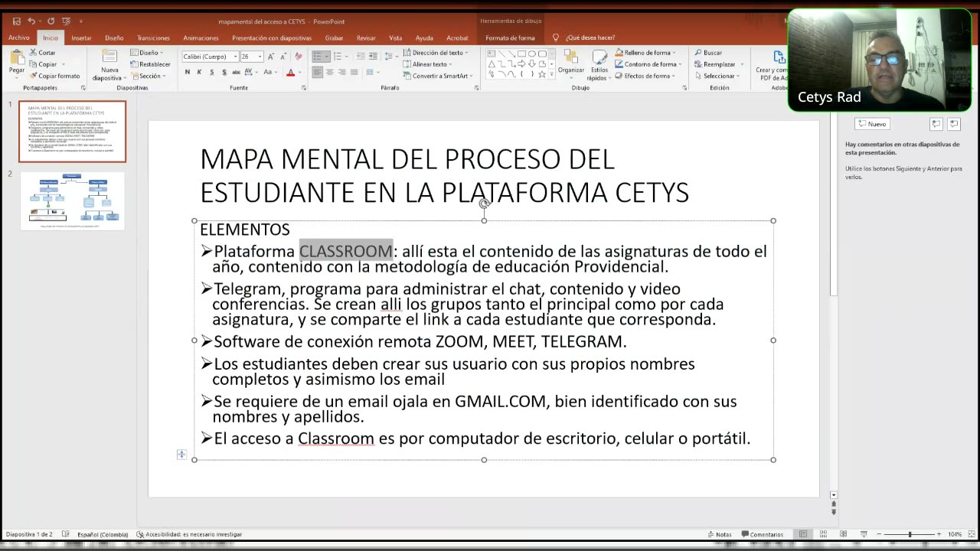Center align the paragraph
This screenshot has height=551, width=980.
point(330,72)
